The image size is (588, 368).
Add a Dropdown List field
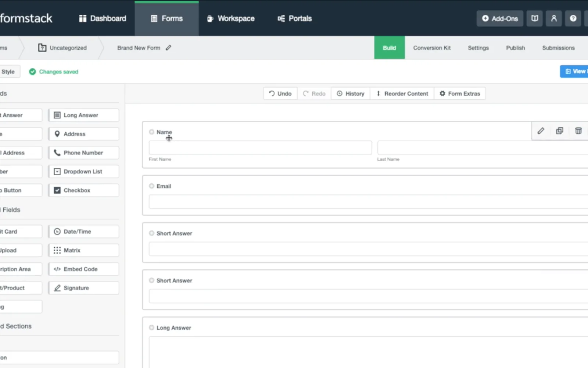coord(83,171)
